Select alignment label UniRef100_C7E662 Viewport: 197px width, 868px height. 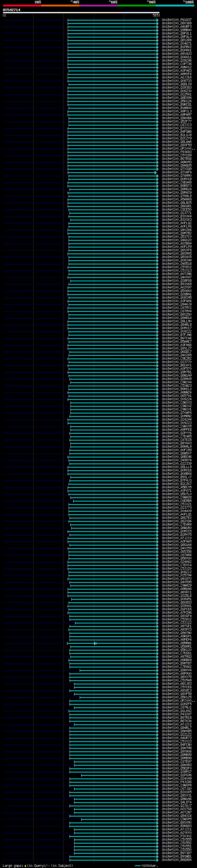coord(177,667)
